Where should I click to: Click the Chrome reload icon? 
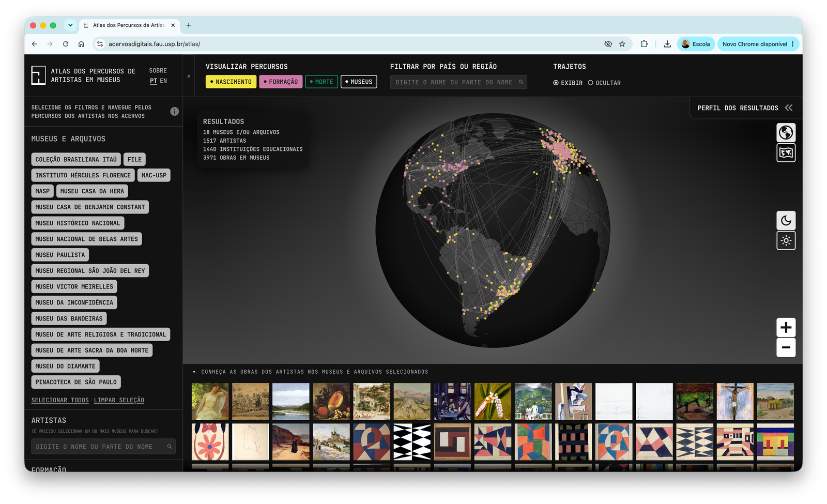pyautogui.click(x=66, y=44)
